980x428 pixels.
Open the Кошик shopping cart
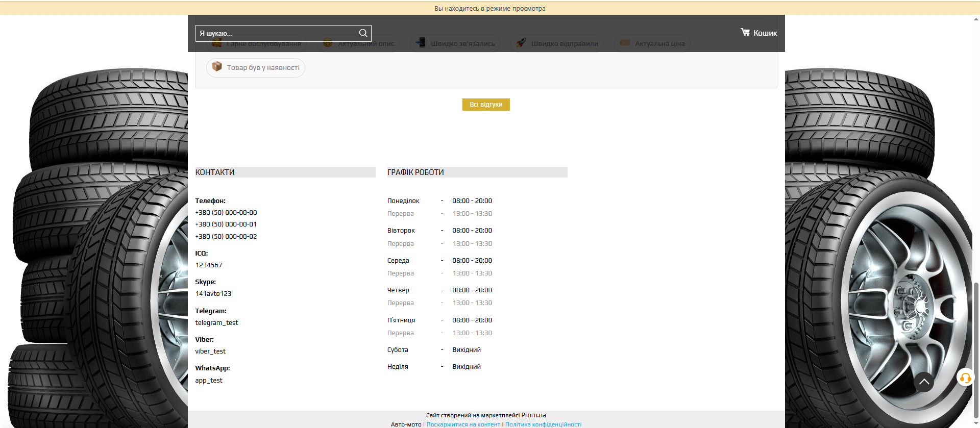pyautogui.click(x=758, y=33)
